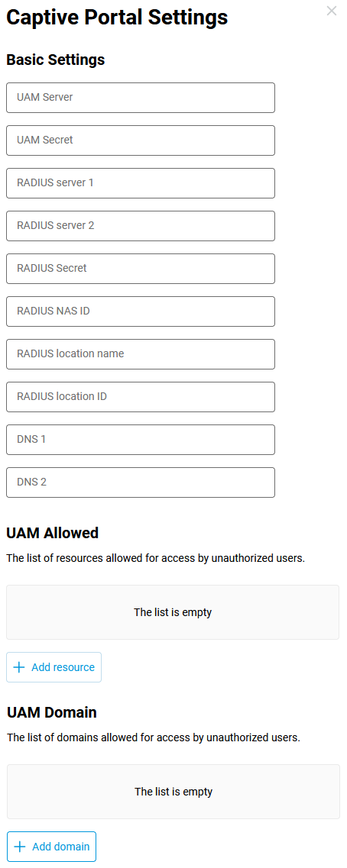This screenshot has width=347, height=868.
Task: Select the RADIUS Secret text box
Action: coord(140,269)
